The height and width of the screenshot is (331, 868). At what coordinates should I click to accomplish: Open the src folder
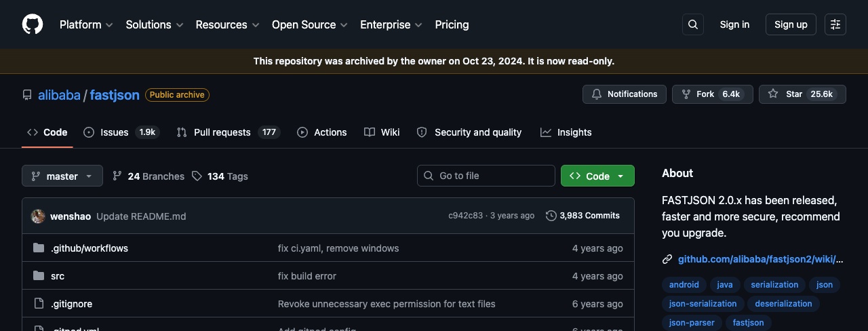pos(58,276)
